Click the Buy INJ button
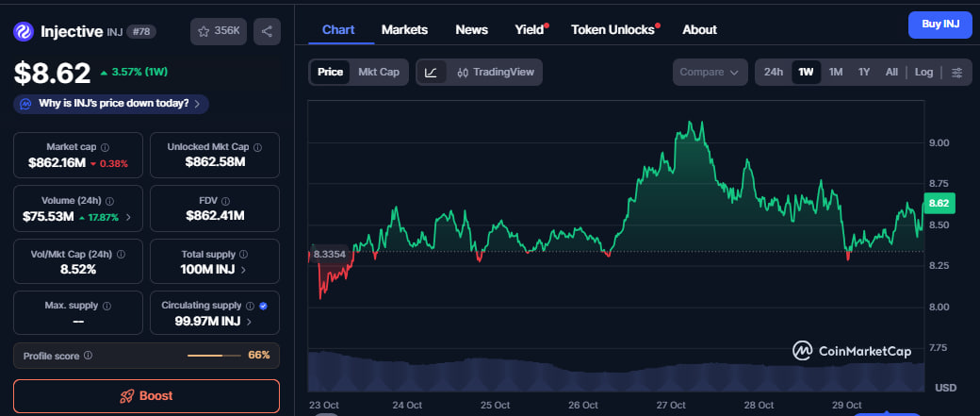Image resolution: width=980 pixels, height=416 pixels. coord(939,25)
